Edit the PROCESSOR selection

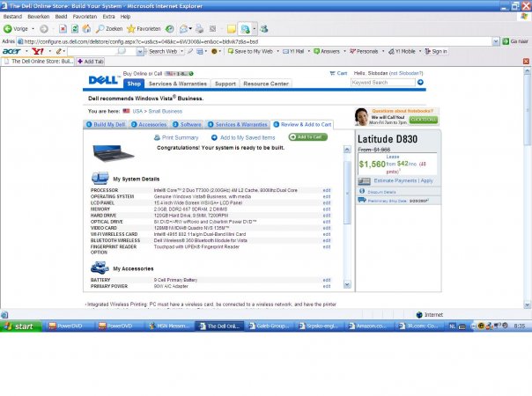(x=327, y=190)
